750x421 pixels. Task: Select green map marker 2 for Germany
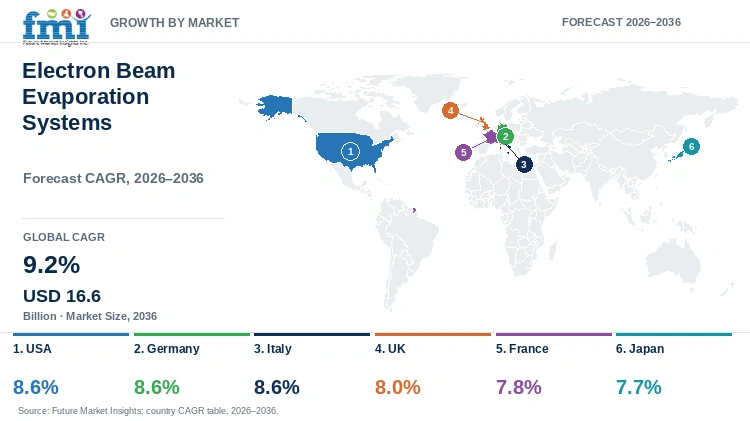(505, 137)
